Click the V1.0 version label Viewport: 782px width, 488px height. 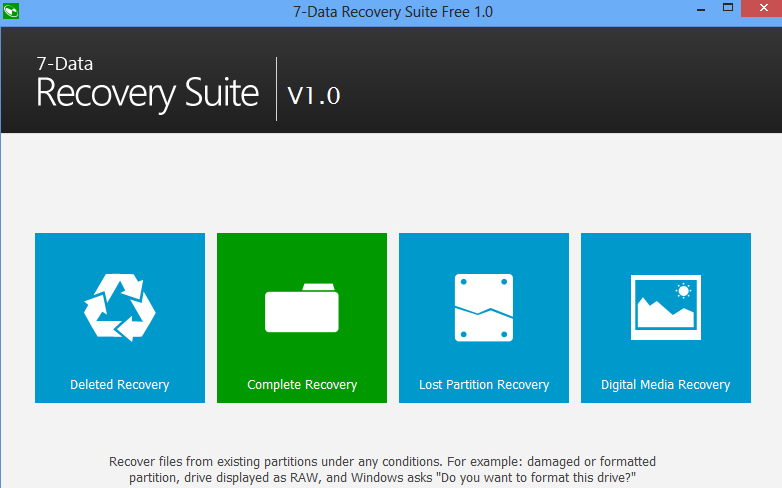314,95
